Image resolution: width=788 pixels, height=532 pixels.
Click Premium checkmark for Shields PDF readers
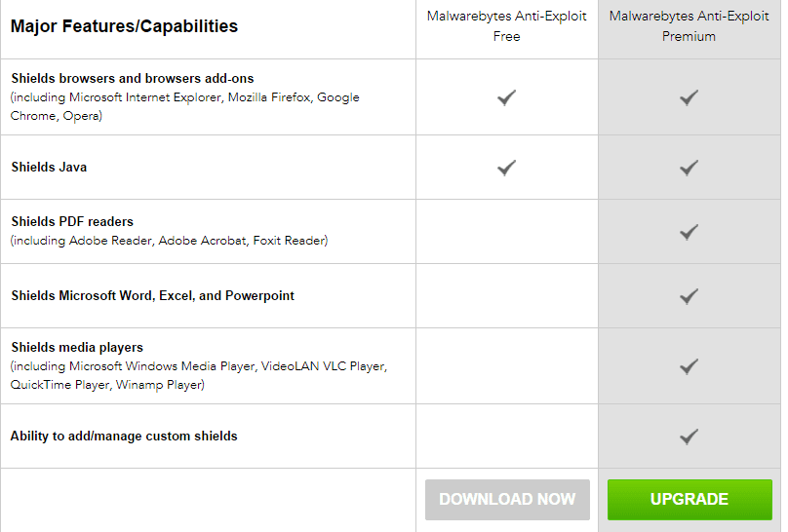tap(689, 232)
